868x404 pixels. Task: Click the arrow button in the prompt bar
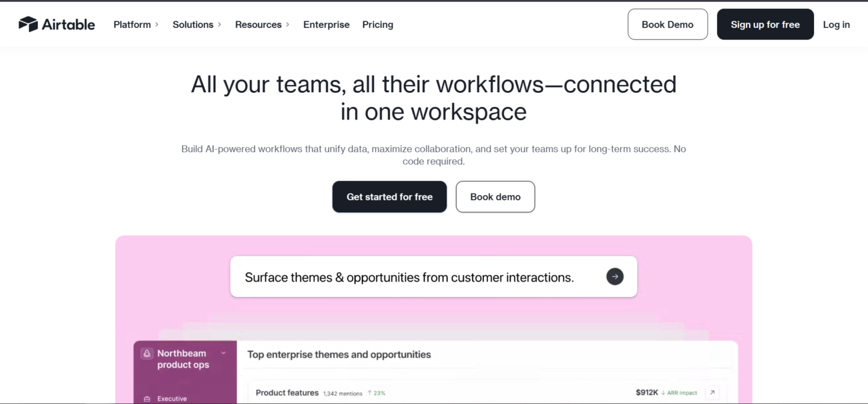614,276
